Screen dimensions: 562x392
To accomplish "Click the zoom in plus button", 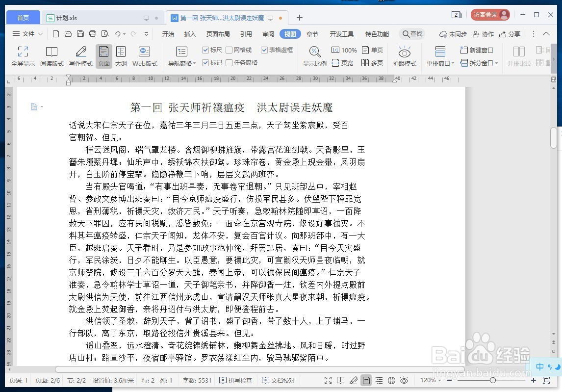I will 534,380.
